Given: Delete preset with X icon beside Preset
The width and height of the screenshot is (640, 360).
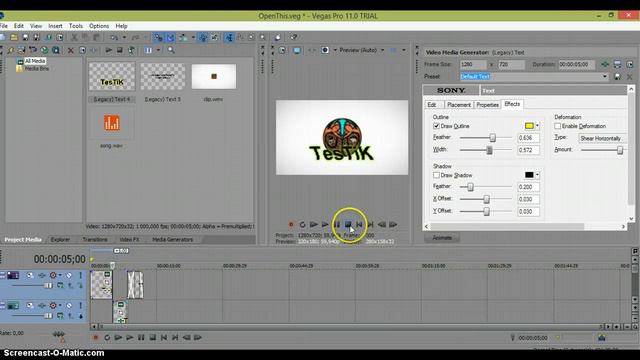Looking at the screenshot, I should pos(629,76).
